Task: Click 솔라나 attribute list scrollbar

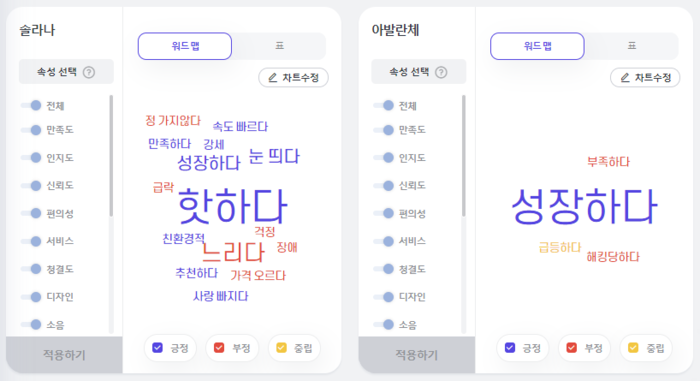Action: [111, 156]
